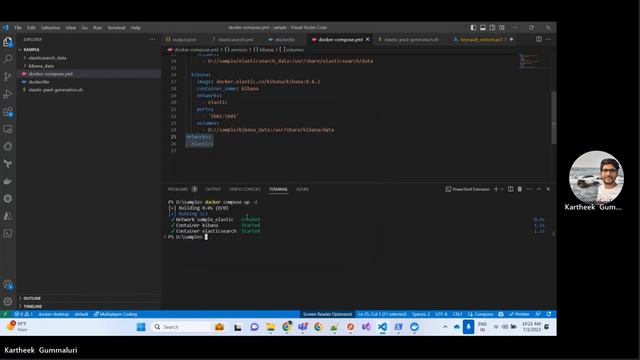Expand the OUTLINE section

pyautogui.click(x=89, y=298)
